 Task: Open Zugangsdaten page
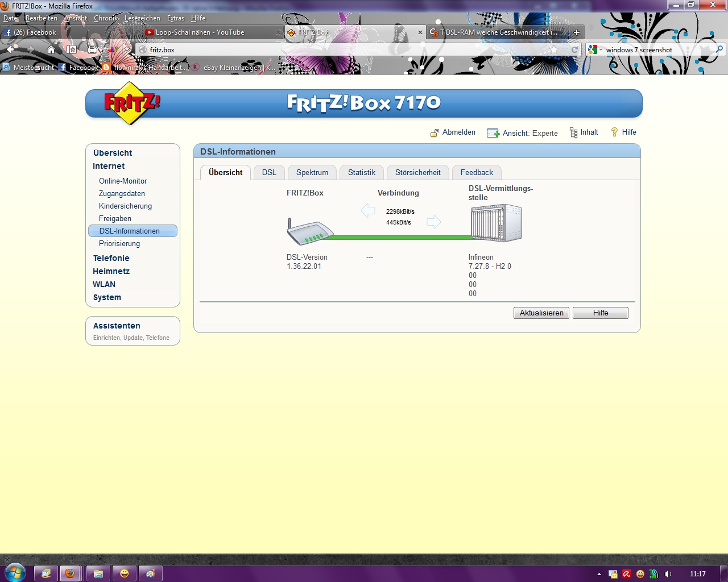pos(122,193)
